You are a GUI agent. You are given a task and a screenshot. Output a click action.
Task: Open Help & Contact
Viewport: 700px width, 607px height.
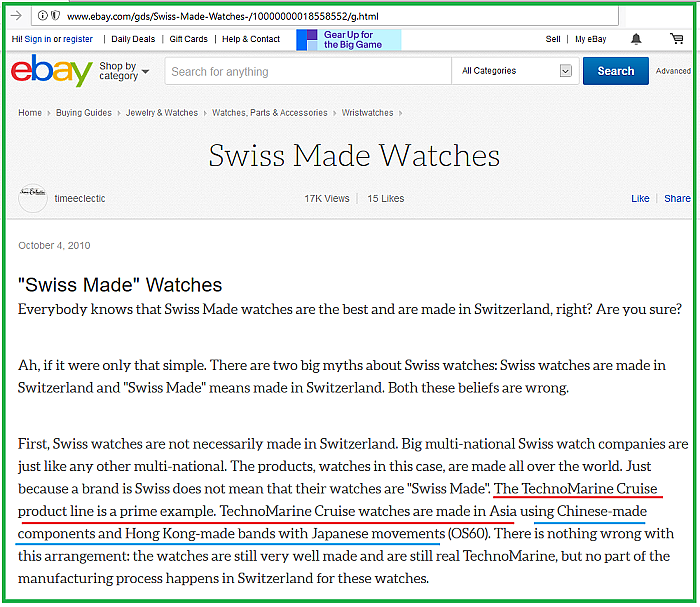(251, 39)
